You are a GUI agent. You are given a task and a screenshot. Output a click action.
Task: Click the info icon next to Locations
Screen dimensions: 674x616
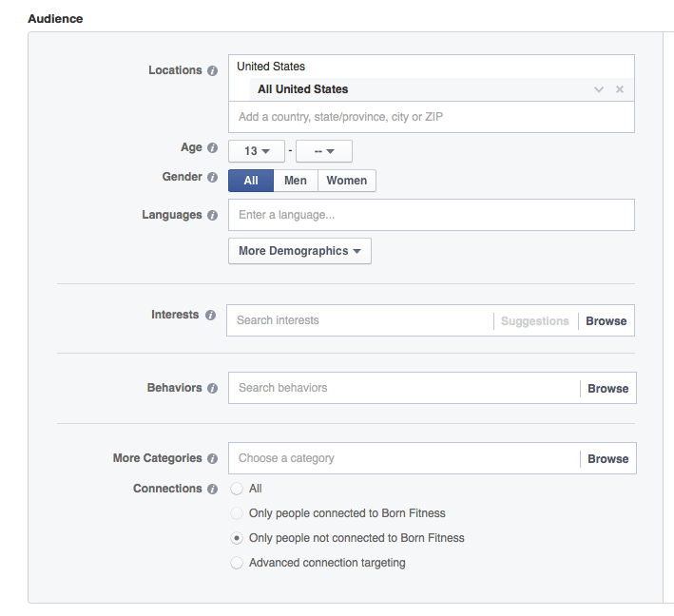[x=212, y=70]
